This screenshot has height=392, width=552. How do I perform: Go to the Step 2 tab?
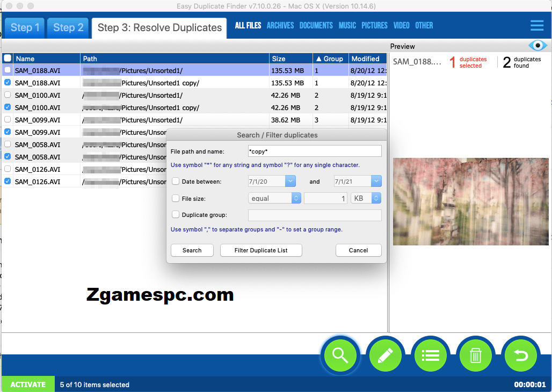[x=68, y=28]
